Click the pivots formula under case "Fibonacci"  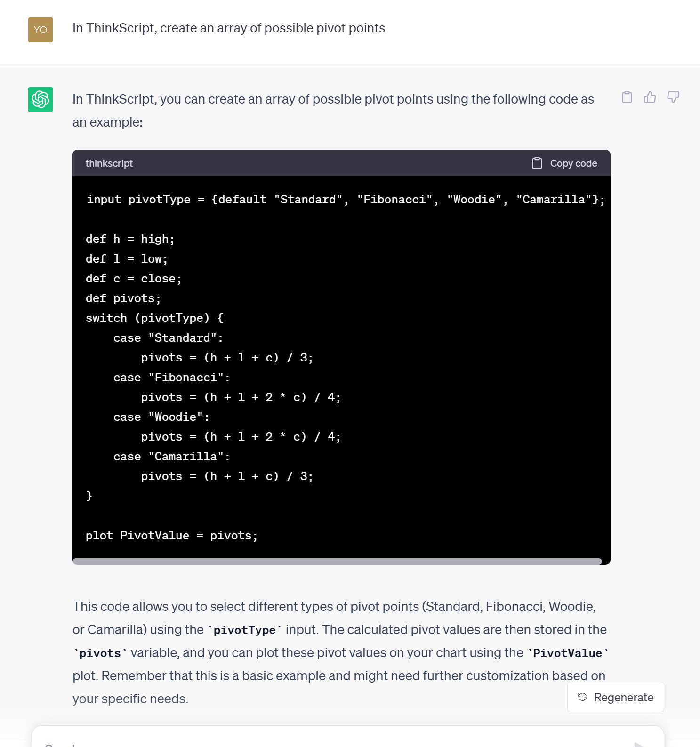click(x=241, y=397)
